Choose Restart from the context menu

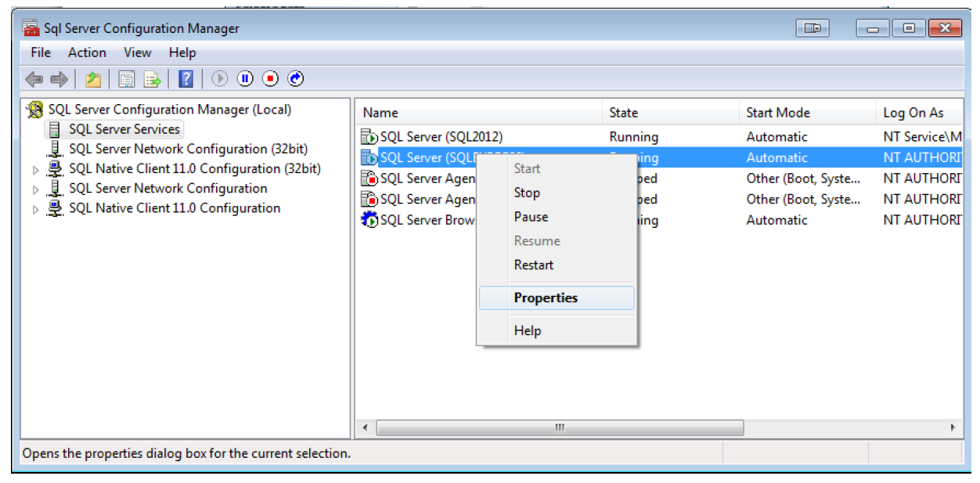[x=557, y=265]
